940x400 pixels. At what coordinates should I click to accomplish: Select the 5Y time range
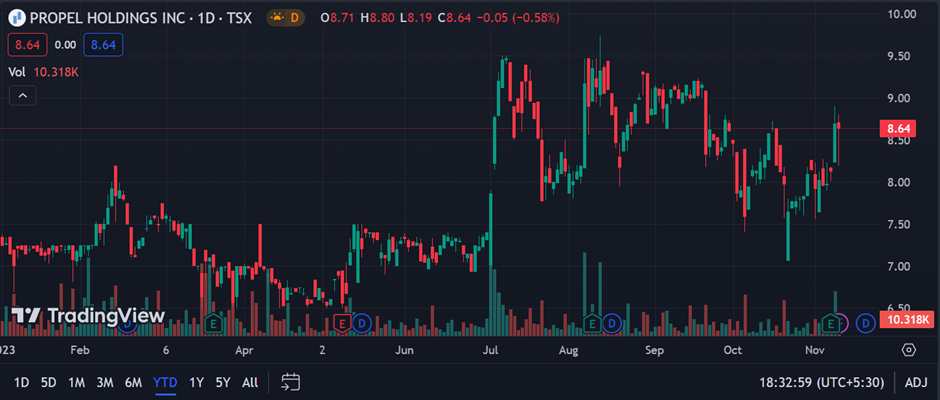(x=222, y=382)
